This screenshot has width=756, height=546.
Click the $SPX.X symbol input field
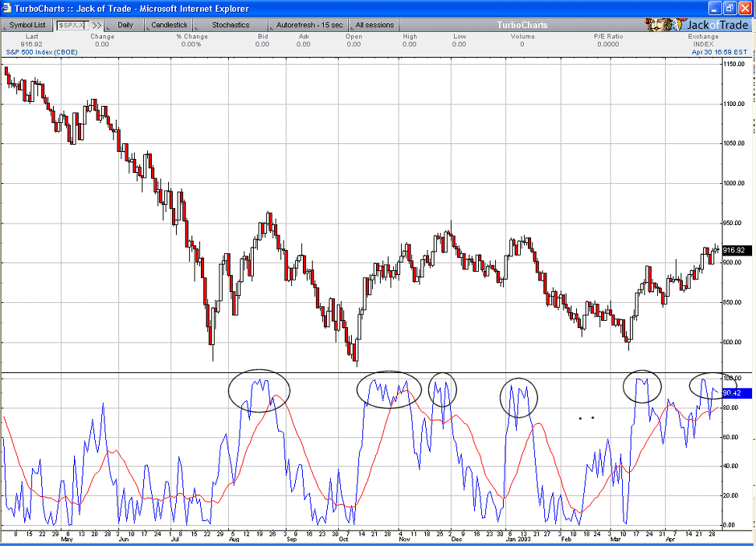(x=72, y=25)
